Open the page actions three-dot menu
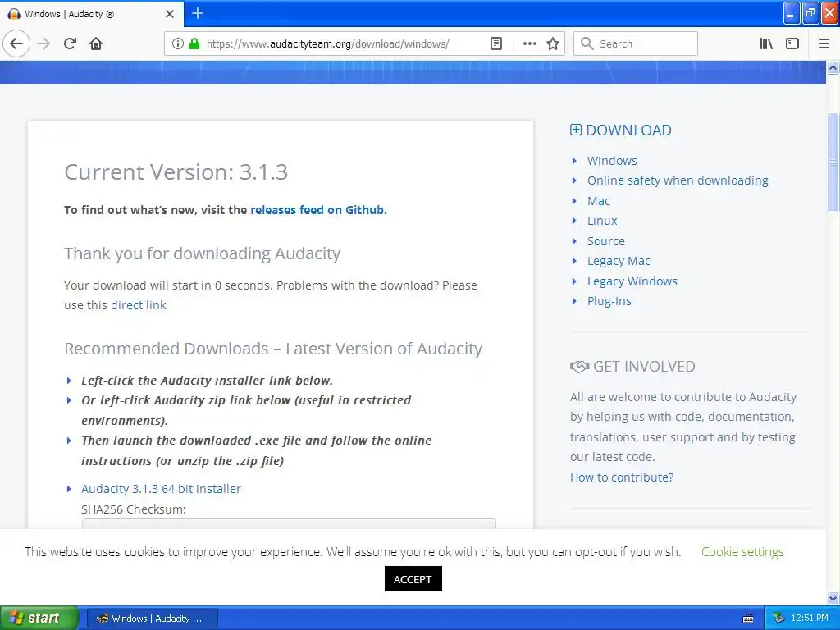 point(529,44)
